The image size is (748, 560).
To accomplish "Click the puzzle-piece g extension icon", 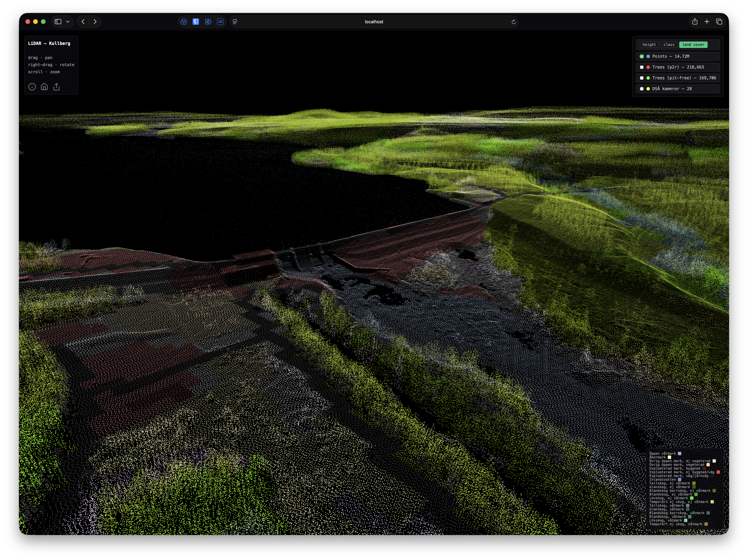I will click(x=208, y=22).
